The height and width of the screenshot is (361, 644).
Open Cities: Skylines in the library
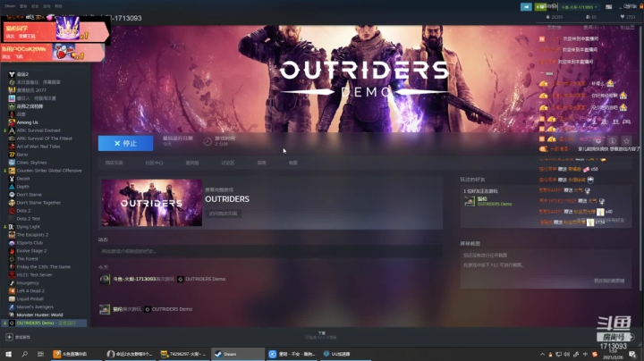coord(31,163)
